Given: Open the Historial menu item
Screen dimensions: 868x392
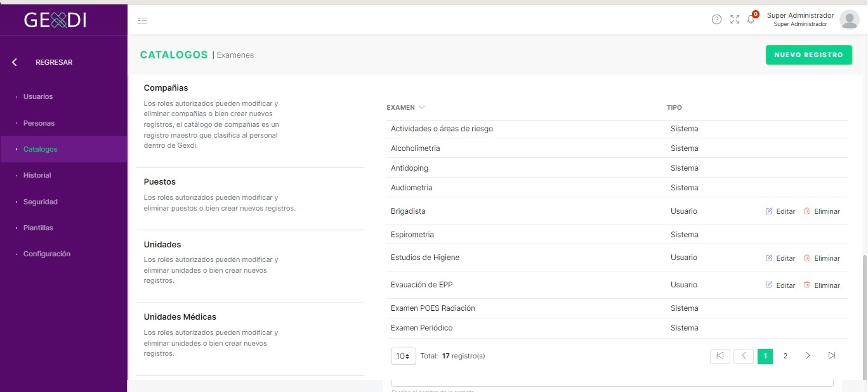Looking at the screenshot, I should tap(37, 175).
